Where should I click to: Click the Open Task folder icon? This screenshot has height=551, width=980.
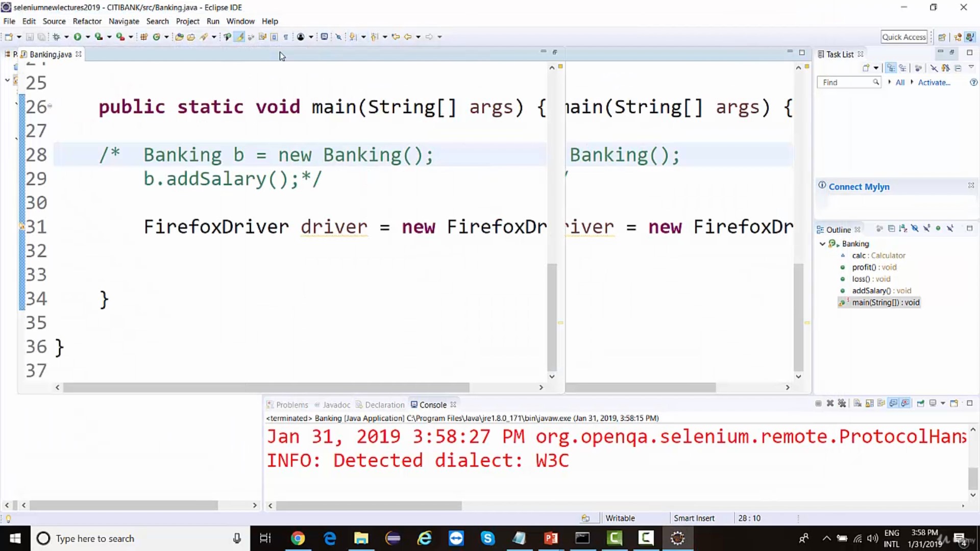click(191, 37)
